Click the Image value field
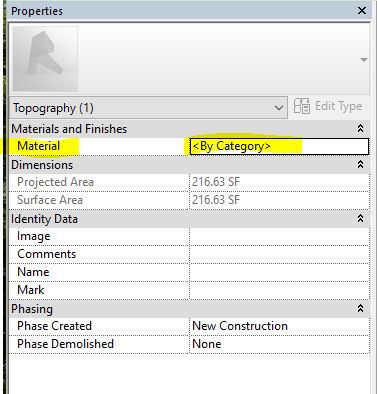377x394 pixels. click(x=279, y=236)
